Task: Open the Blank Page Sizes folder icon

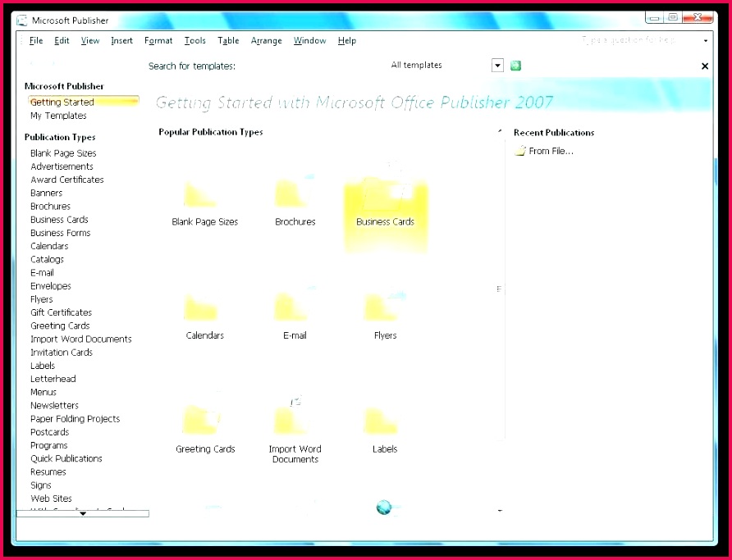Action: coord(201,194)
